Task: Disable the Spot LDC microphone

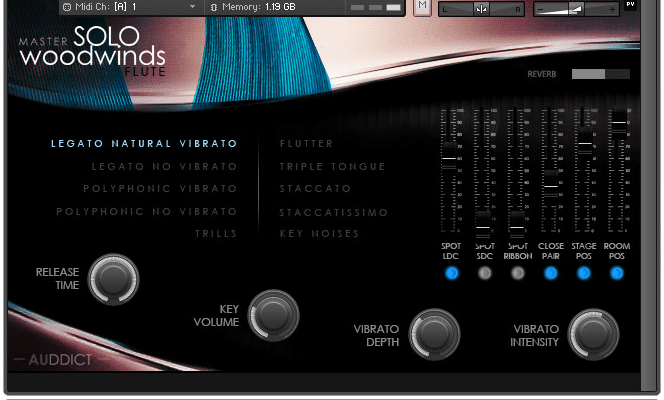Action: 451,273
